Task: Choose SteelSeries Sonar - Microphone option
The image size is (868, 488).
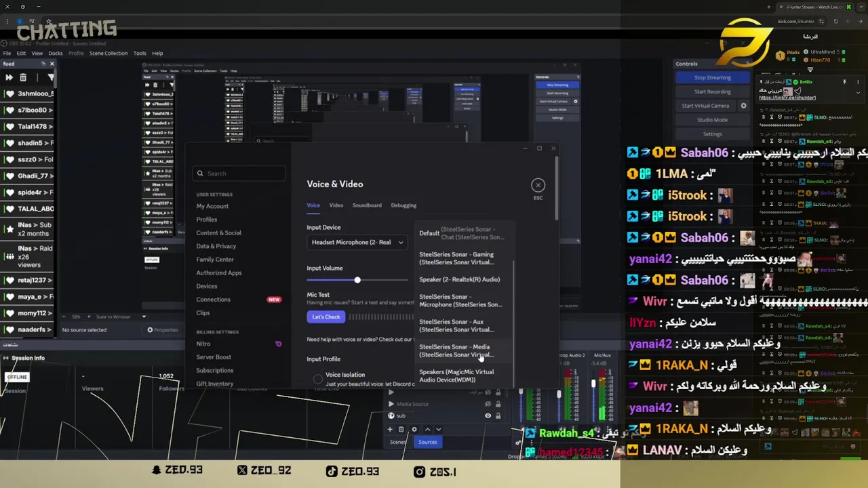Action: [x=463, y=300]
